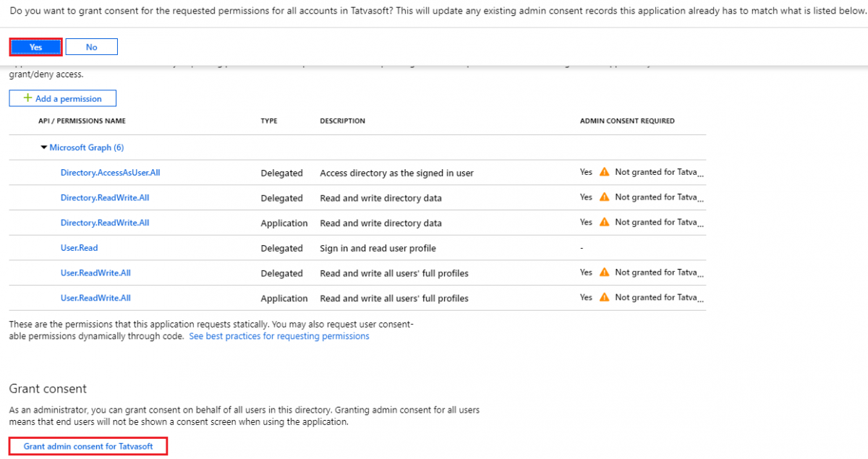This screenshot has height=459, width=868.
Task: Click the plus icon inside Add a permission
Action: [29, 98]
